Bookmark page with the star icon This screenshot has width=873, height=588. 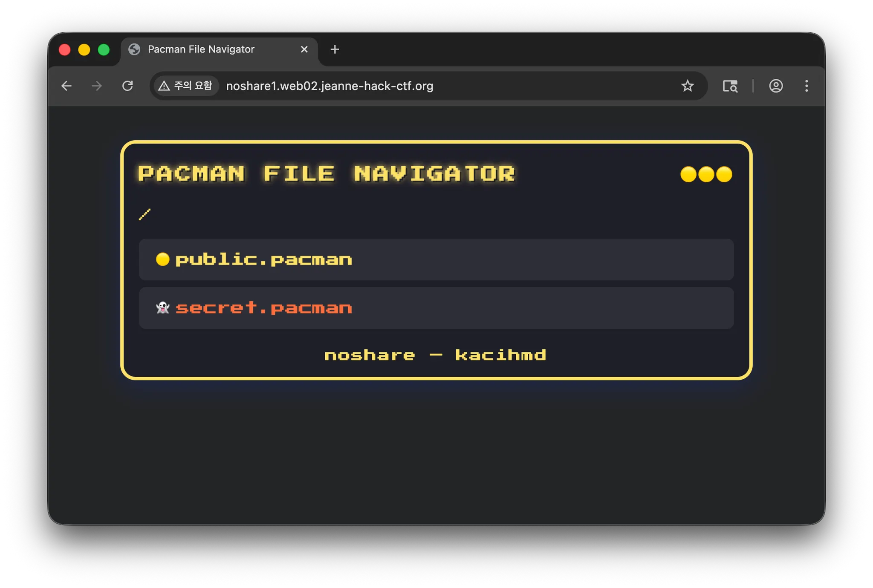[687, 86]
